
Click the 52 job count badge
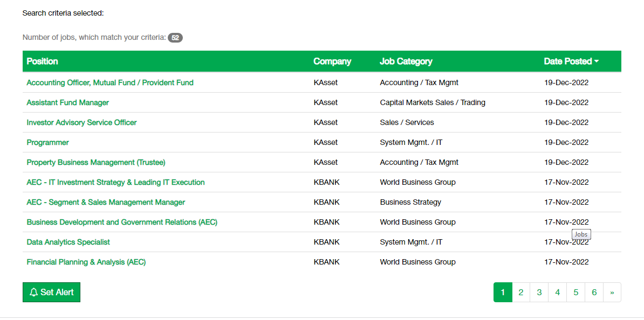[x=175, y=38]
